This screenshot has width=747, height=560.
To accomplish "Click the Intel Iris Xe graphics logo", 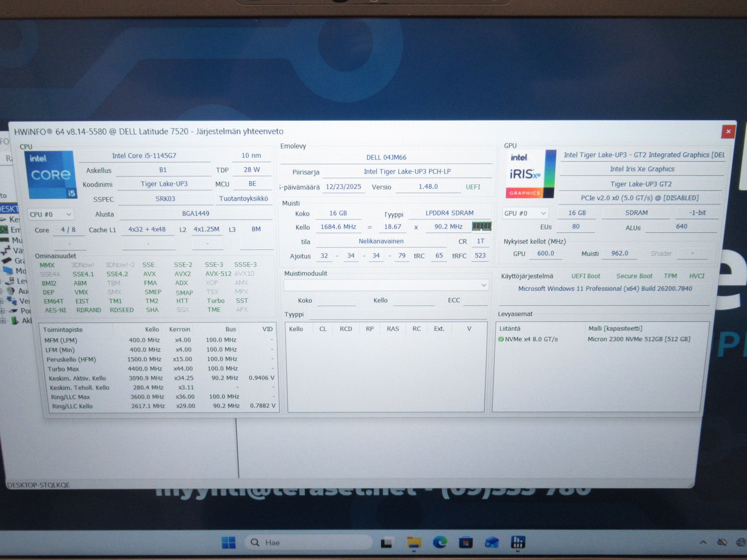I will (531, 174).
